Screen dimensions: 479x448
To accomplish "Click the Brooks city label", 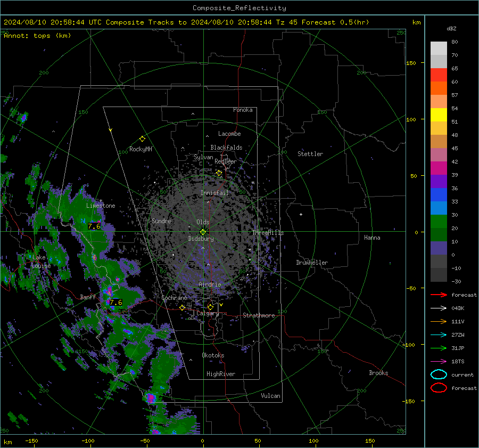I will pos(378,373).
